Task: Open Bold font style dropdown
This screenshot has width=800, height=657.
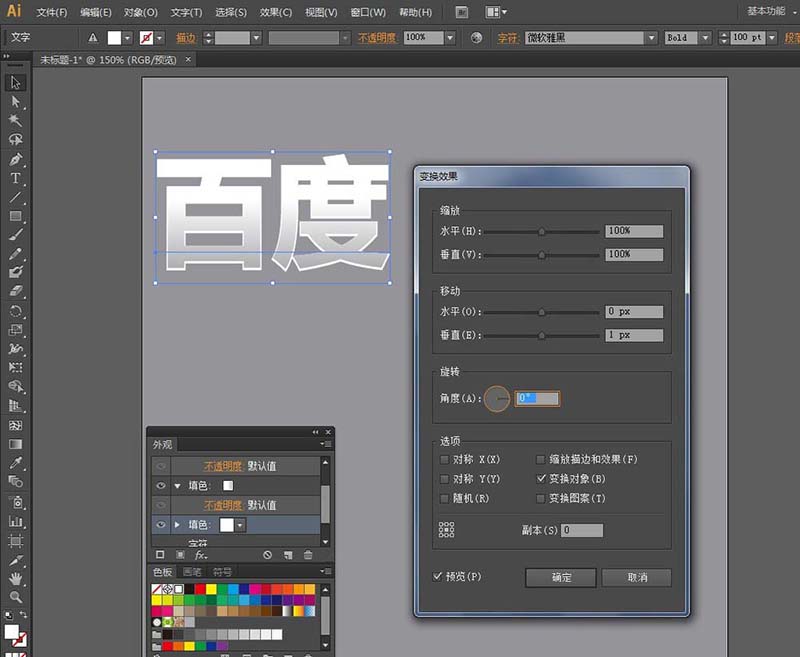Action: tap(705, 38)
